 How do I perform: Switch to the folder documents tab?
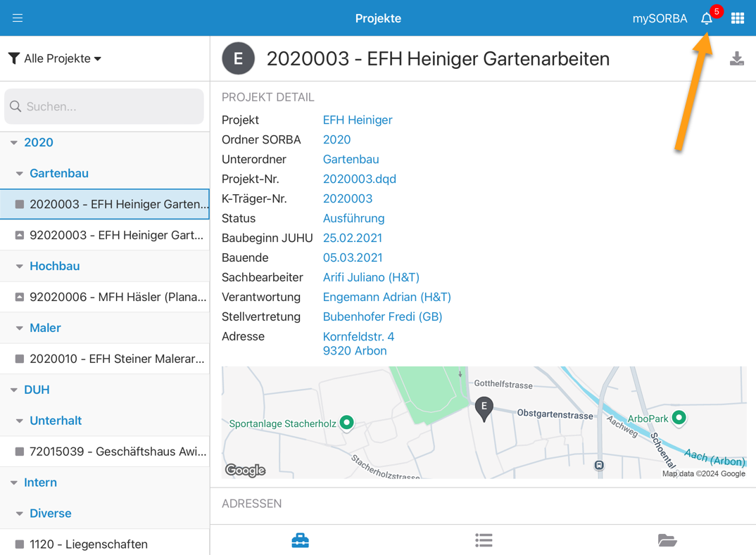click(667, 540)
